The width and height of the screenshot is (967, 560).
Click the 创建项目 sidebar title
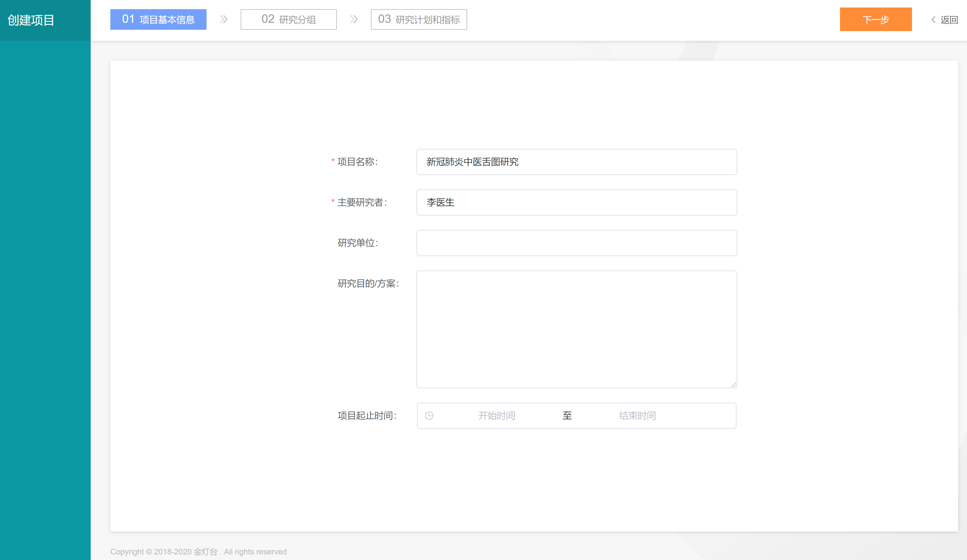click(x=31, y=20)
